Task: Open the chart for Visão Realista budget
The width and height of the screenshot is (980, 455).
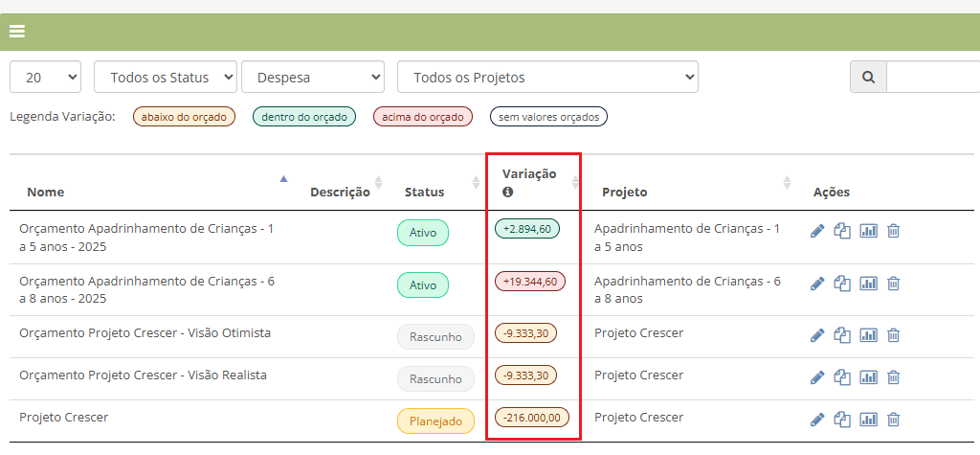Action: [868, 376]
